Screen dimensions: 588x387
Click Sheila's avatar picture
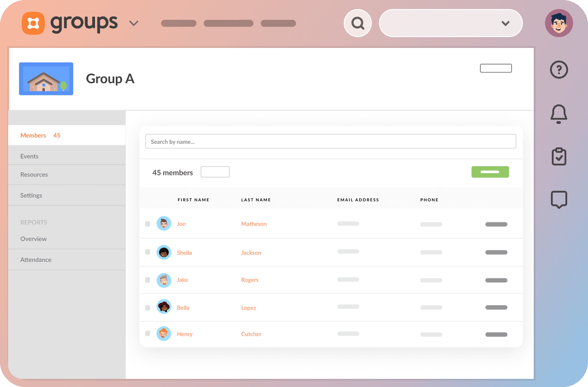pos(164,252)
